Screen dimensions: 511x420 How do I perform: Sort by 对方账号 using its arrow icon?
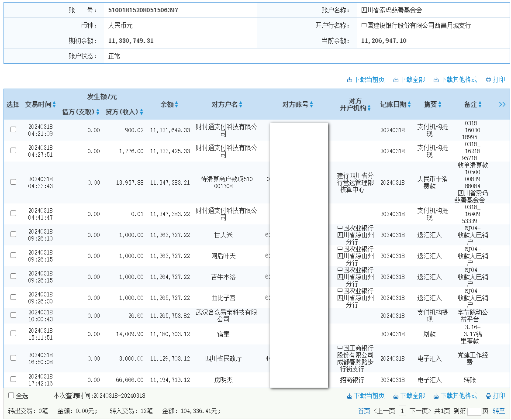(x=311, y=105)
